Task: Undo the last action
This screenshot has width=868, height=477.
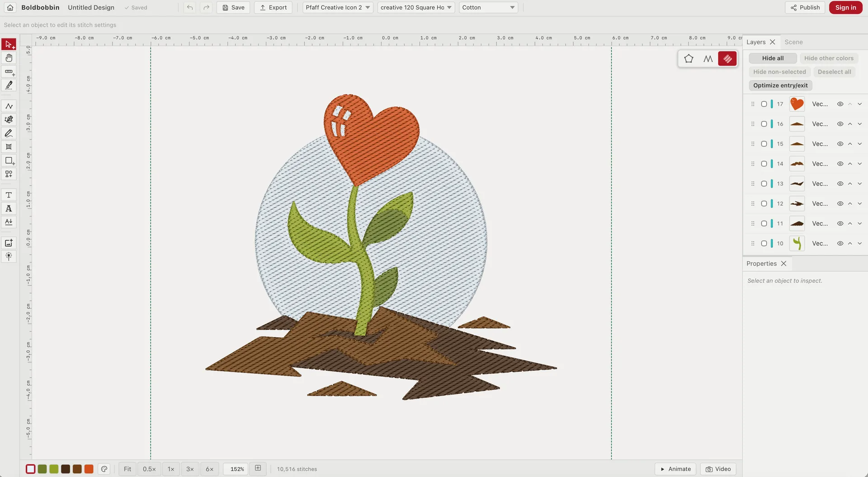Action: click(190, 8)
